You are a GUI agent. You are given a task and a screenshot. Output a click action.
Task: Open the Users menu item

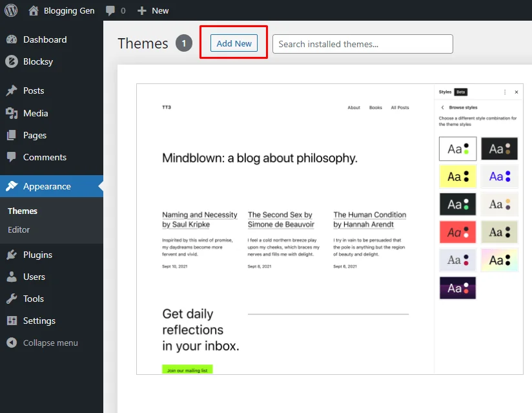(x=34, y=277)
